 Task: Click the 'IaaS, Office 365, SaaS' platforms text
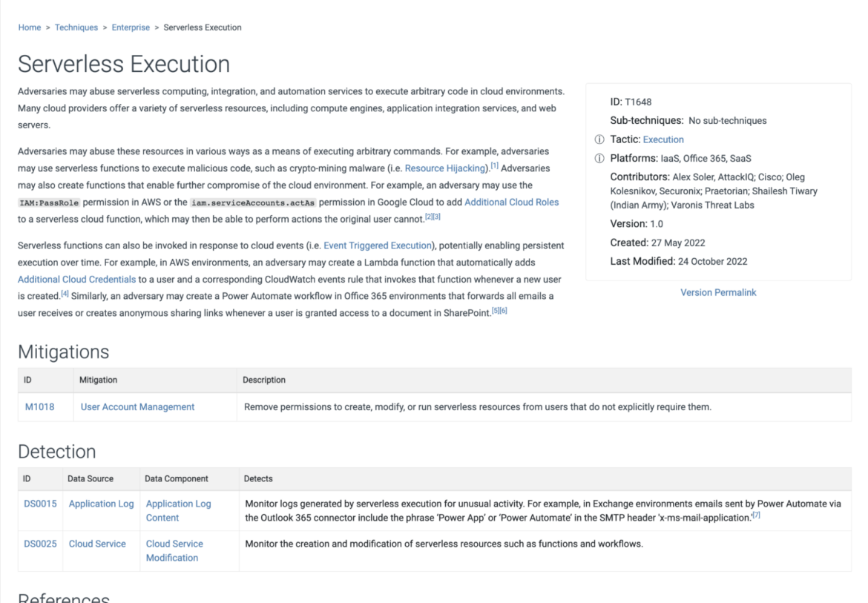[x=706, y=159]
